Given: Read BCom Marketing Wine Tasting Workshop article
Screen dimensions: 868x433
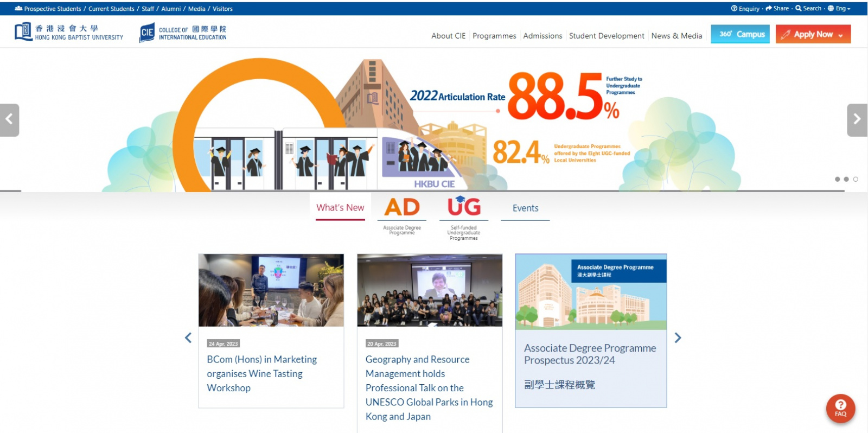Looking at the screenshot, I should click(x=262, y=373).
